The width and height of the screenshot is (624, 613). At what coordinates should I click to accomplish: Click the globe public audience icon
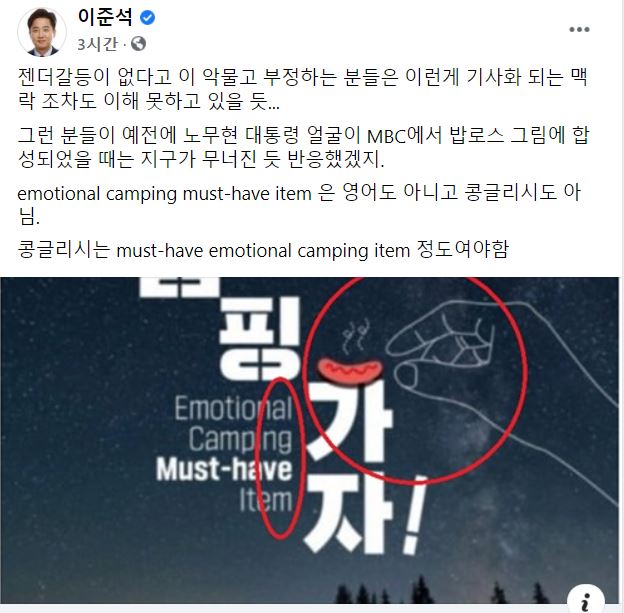pos(138,43)
